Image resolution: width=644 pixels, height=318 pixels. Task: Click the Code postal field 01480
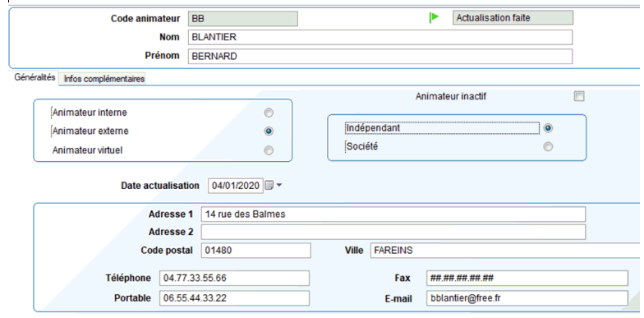[x=256, y=251]
